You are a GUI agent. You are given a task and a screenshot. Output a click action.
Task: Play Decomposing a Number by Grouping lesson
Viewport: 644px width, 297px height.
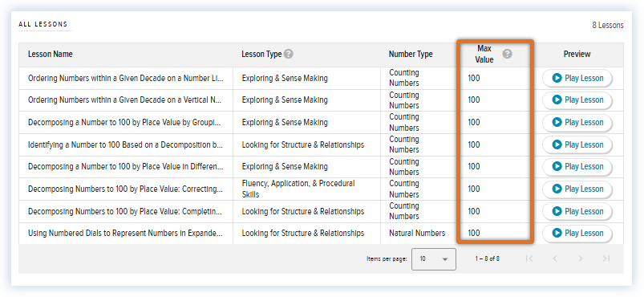pyautogui.click(x=577, y=123)
